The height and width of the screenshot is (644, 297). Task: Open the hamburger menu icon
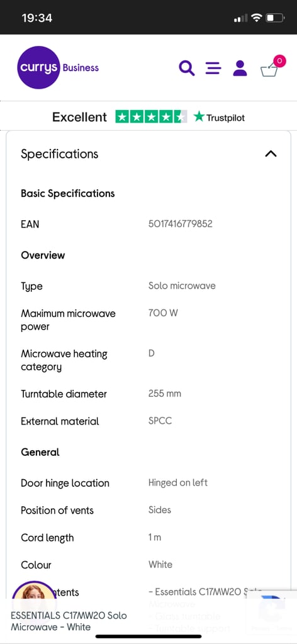[213, 68]
